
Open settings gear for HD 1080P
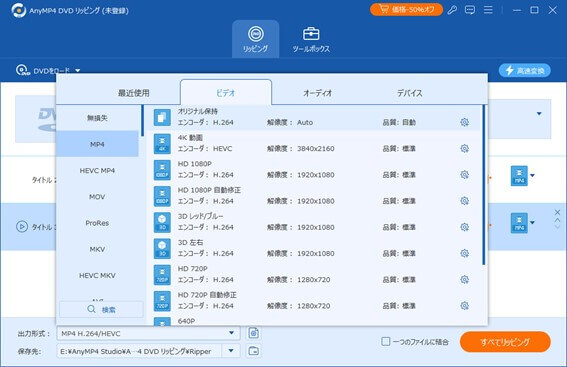(x=465, y=175)
